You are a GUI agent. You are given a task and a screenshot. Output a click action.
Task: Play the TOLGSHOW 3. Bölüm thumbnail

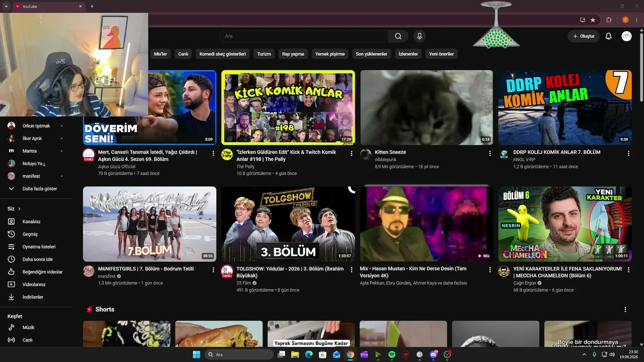(x=288, y=224)
